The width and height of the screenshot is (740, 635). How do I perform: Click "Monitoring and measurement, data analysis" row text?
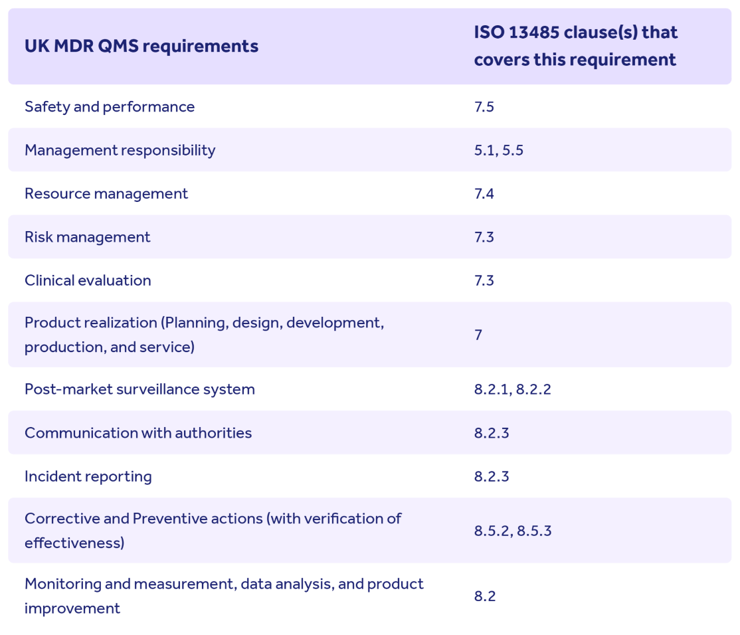[x=223, y=595]
